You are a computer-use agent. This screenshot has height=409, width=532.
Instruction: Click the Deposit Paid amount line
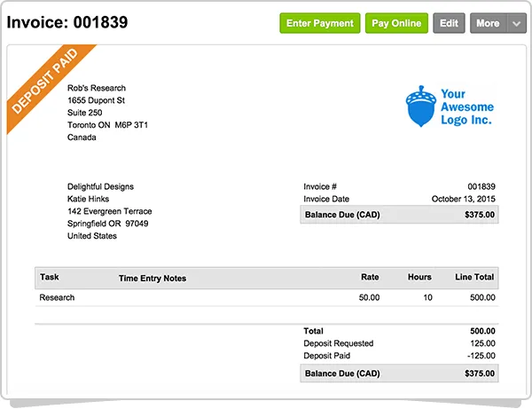pos(399,356)
